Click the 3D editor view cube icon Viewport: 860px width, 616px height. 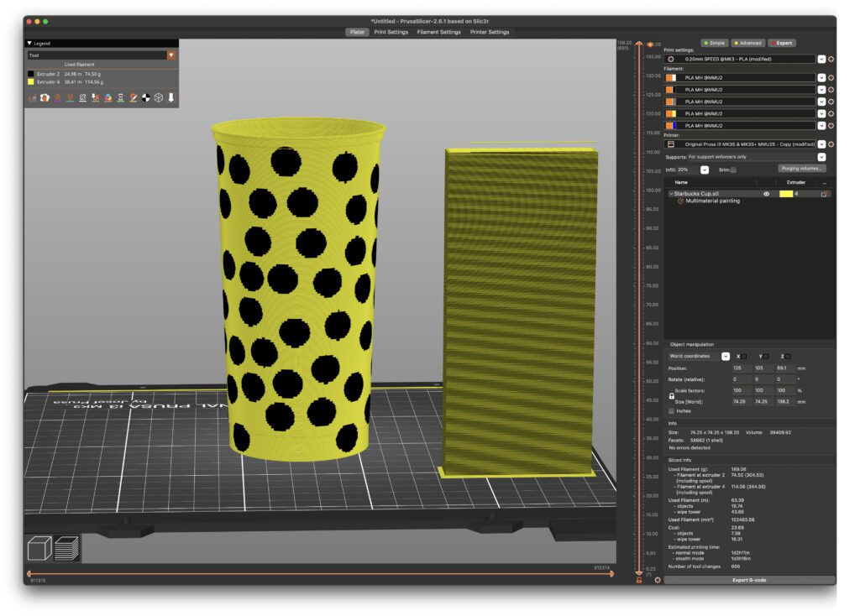pyautogui.click(x=40, y=550)
